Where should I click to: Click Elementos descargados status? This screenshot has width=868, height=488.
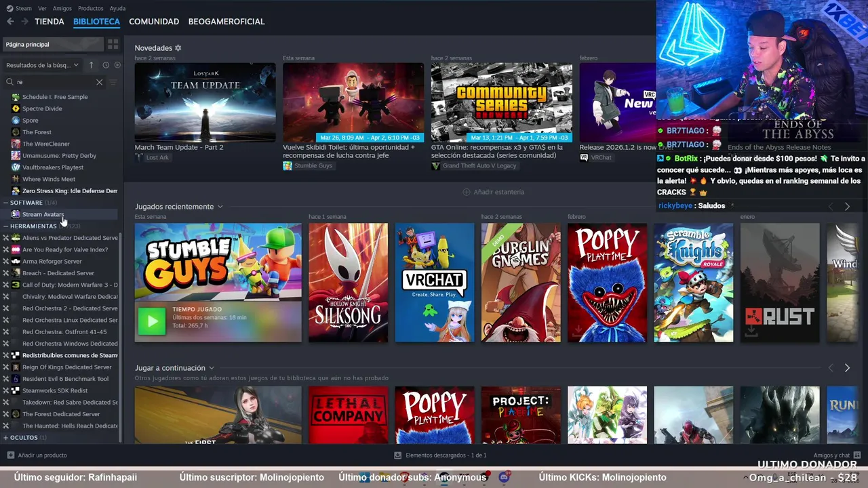[441, 455]
